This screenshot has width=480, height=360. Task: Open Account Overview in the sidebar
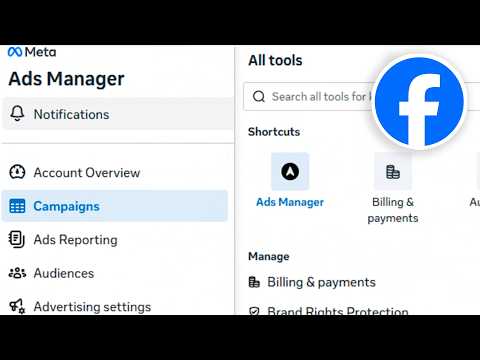[87, 173]
